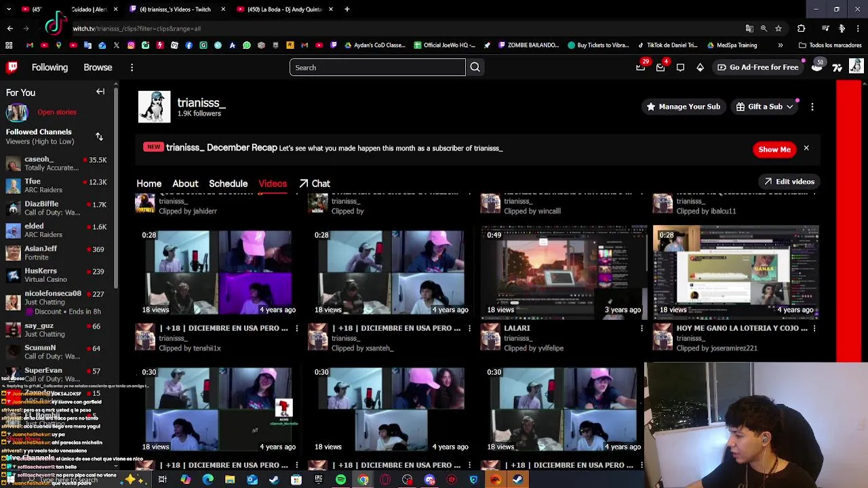The width and height of the screenshot is (868, 488).
Task: Sort followed channels with arrows icon
Action: tap(99, 136)
